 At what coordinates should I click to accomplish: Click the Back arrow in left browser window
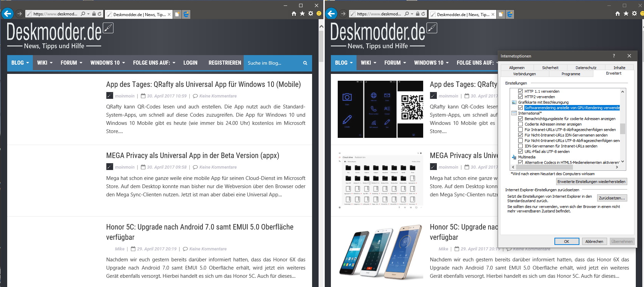click(x=8, y=14)
